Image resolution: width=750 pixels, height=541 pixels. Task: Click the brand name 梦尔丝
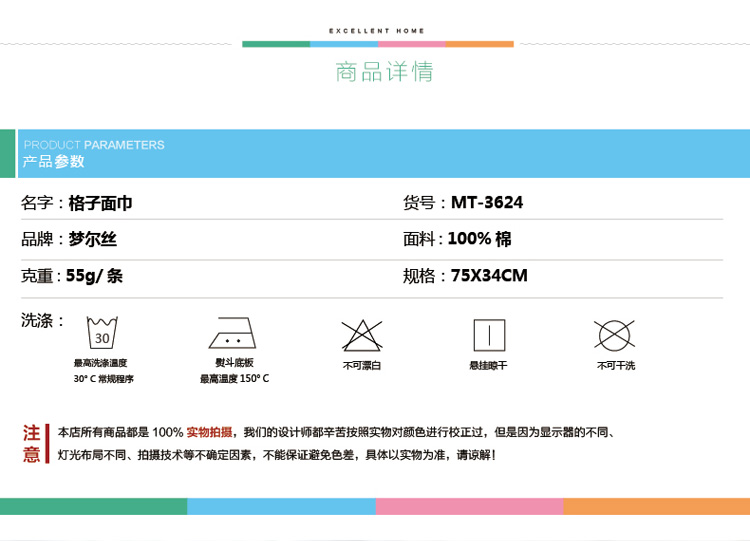tap(93, 239)
